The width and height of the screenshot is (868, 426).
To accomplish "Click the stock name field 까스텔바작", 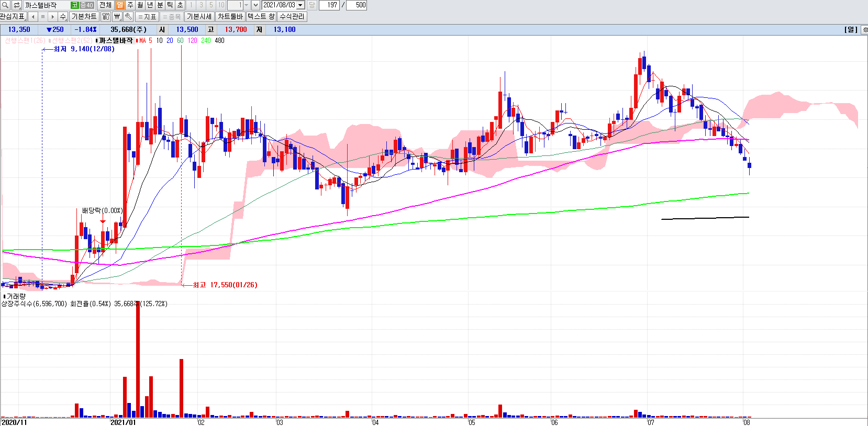I will click(x=47, y=5).
